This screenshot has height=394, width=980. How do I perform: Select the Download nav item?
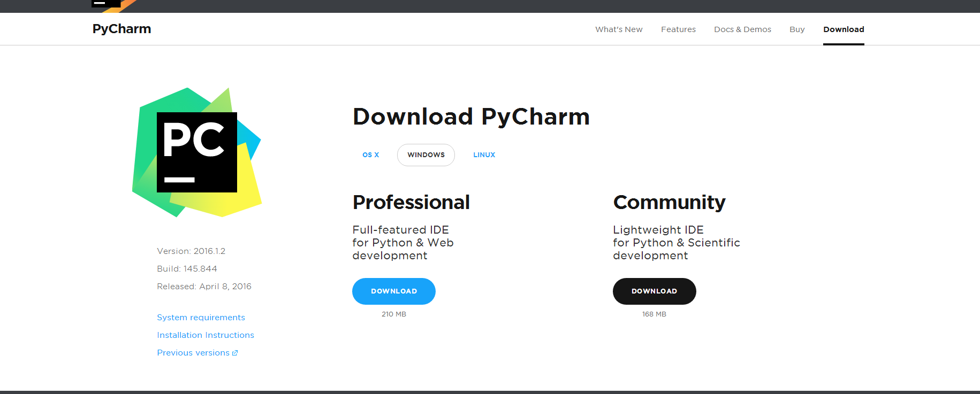tap(844, 29)
